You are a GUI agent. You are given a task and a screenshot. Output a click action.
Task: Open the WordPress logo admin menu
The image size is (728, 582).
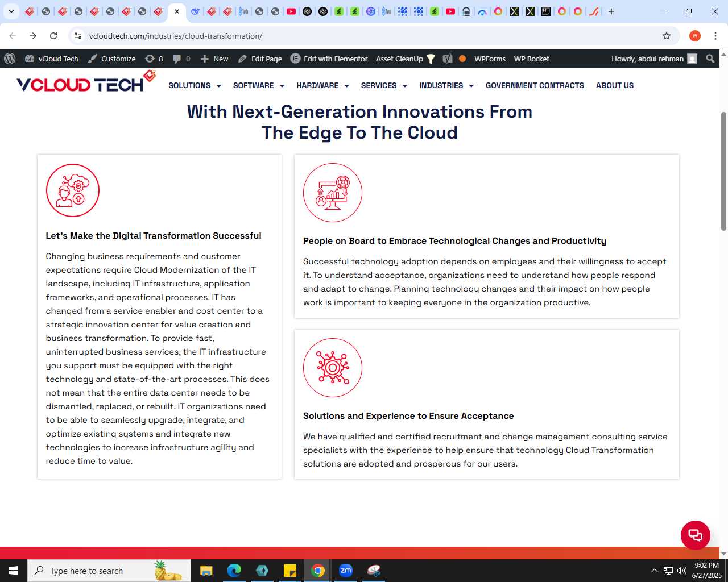click(x=10, y=59)
